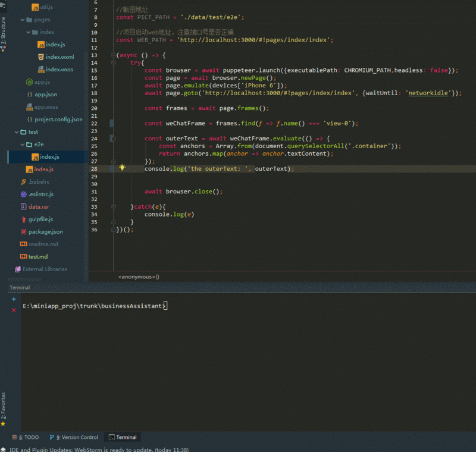
Task: Collapse the e2e folder
Action: [23, 145]
